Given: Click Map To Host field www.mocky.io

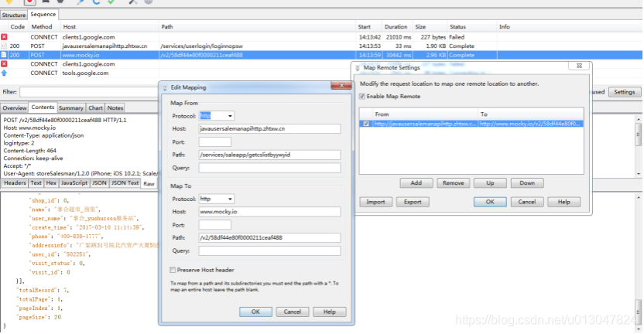Looking at the screenshot, I should 269,212.
